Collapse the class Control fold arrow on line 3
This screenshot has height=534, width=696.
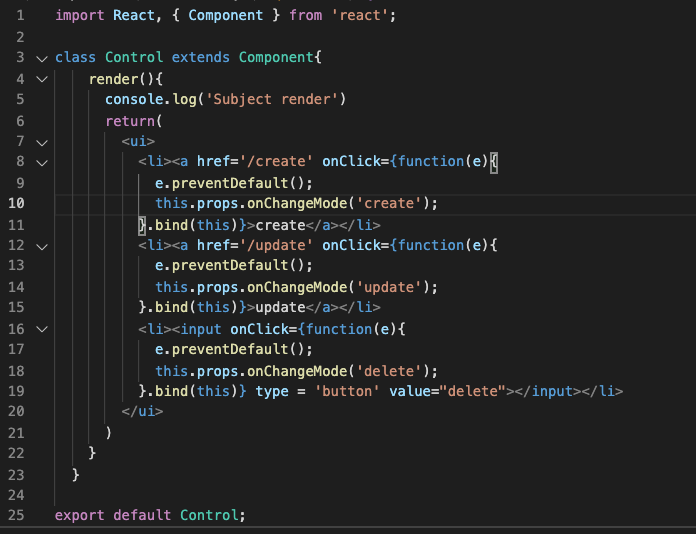(x=42, y=59)
